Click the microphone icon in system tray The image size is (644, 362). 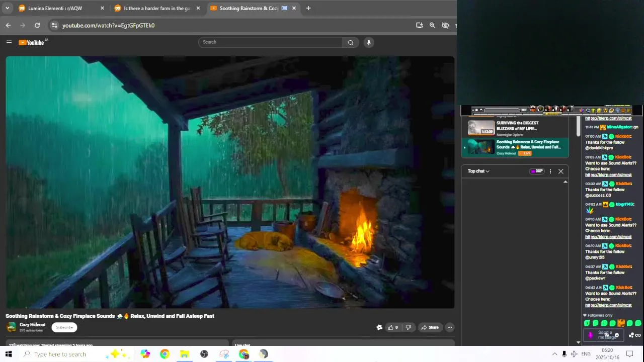(565, 354)
